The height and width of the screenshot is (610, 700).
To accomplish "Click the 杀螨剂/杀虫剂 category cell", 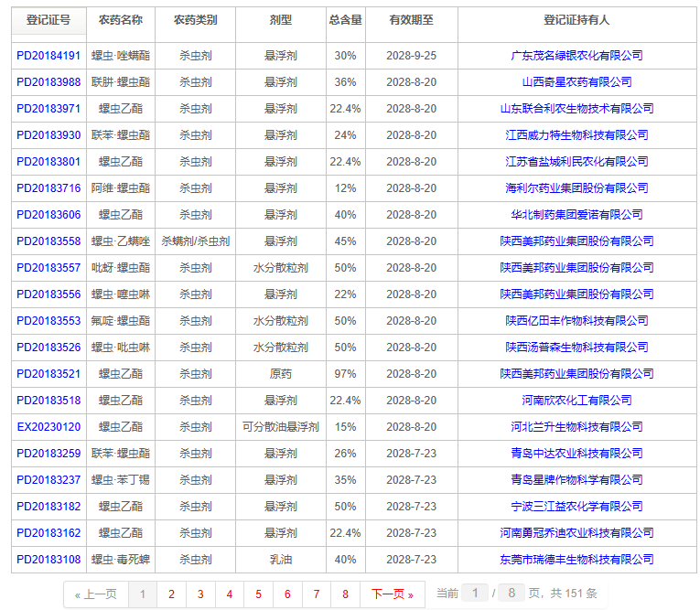I will (x=196, y=241).
